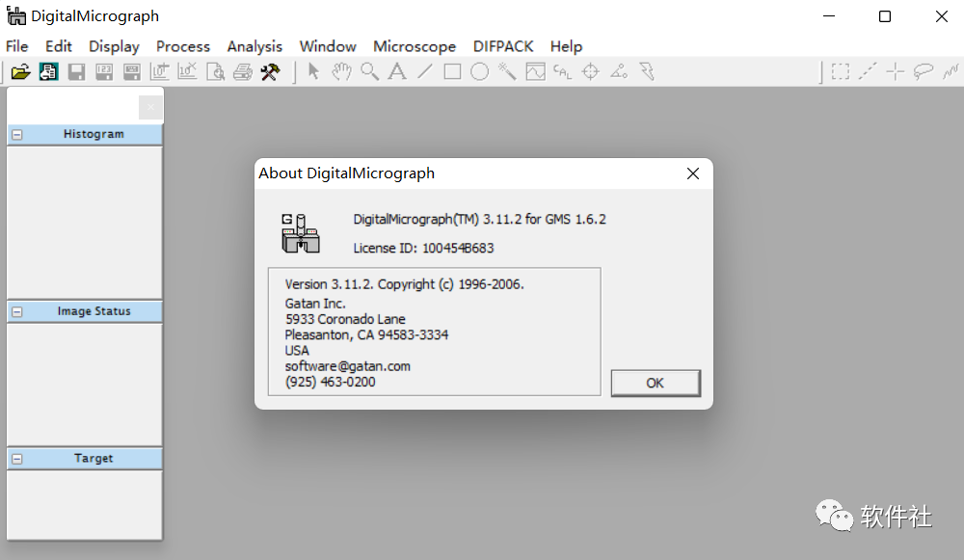Viewport: 964px width, 560px height.
Task: Click the Open file folder icon
Action: point(20,72)
